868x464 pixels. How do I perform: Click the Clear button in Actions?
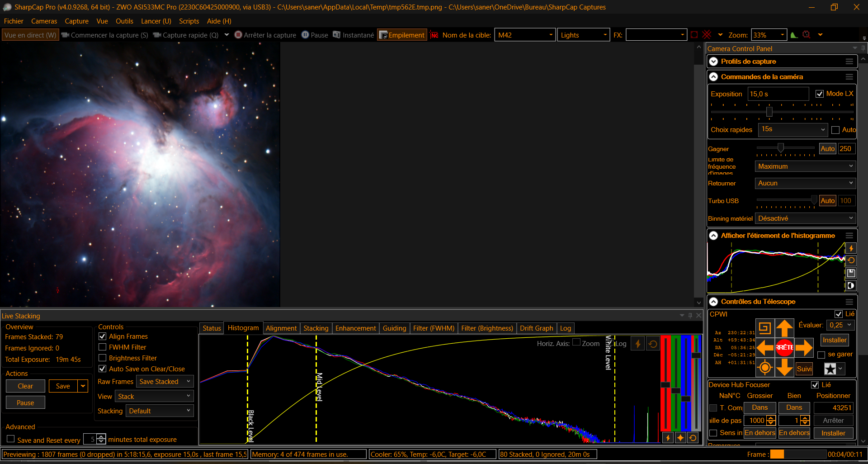click(25, 386)
